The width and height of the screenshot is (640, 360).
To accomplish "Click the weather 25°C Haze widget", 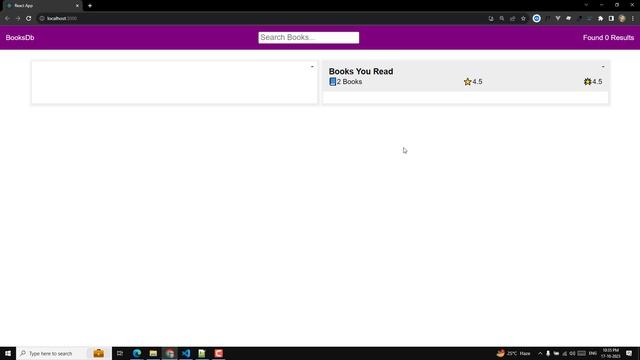I will tap(513, 353).
